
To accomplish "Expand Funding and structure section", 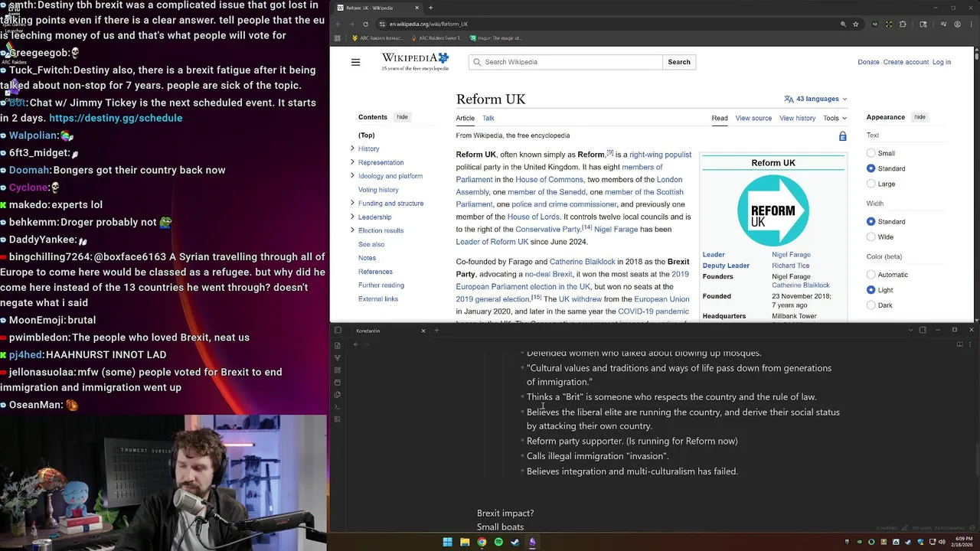I will click(352, 203).
